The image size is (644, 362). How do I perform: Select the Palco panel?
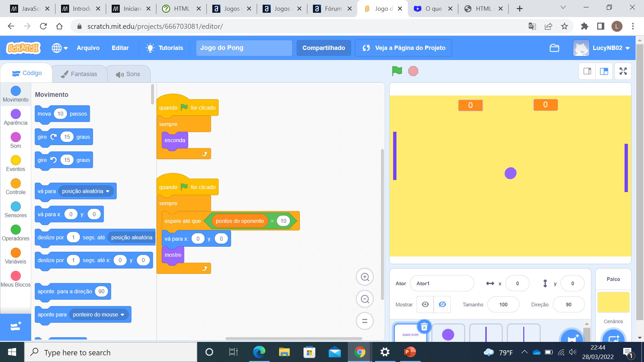pyautogui.click(x=613, y=279)
